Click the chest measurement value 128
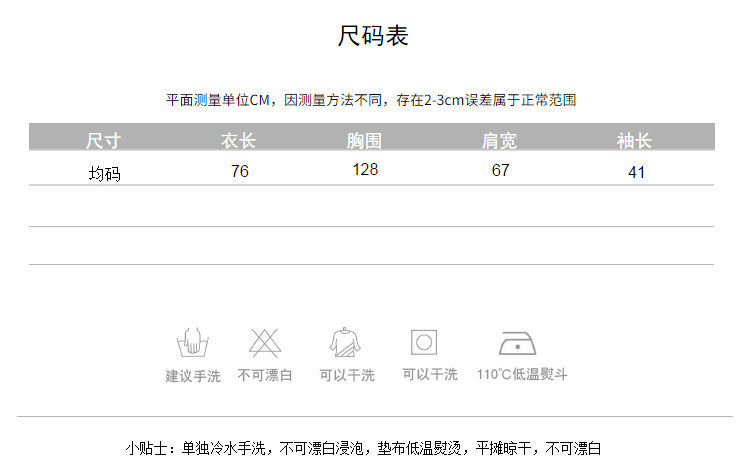The height and width of the screenshot is (473, 750). (366, 169)
